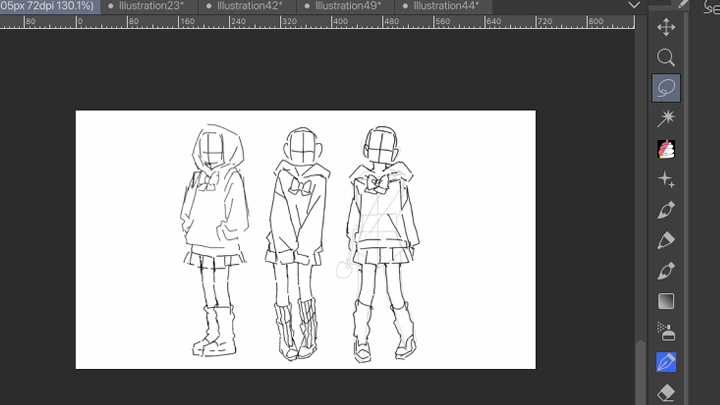Select the Gradient tool
This screenshot has width=720, height=405.
[x=666, y=301]
